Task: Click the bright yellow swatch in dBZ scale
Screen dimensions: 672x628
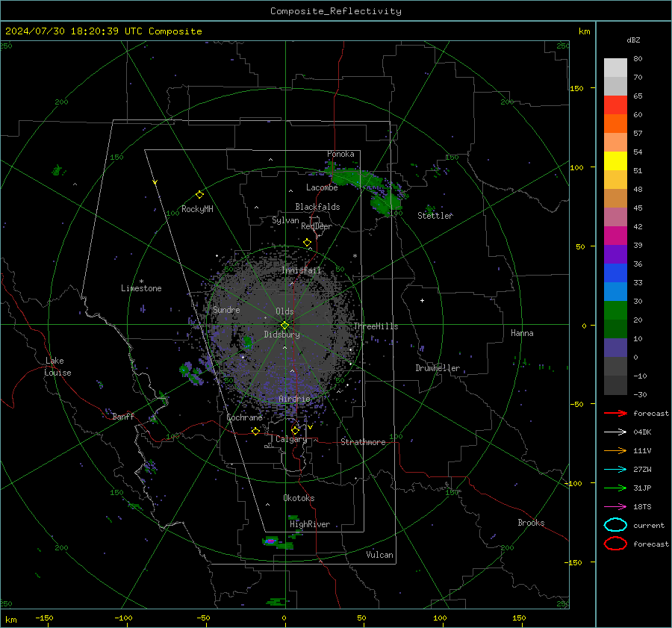Action: click(615, 161)
